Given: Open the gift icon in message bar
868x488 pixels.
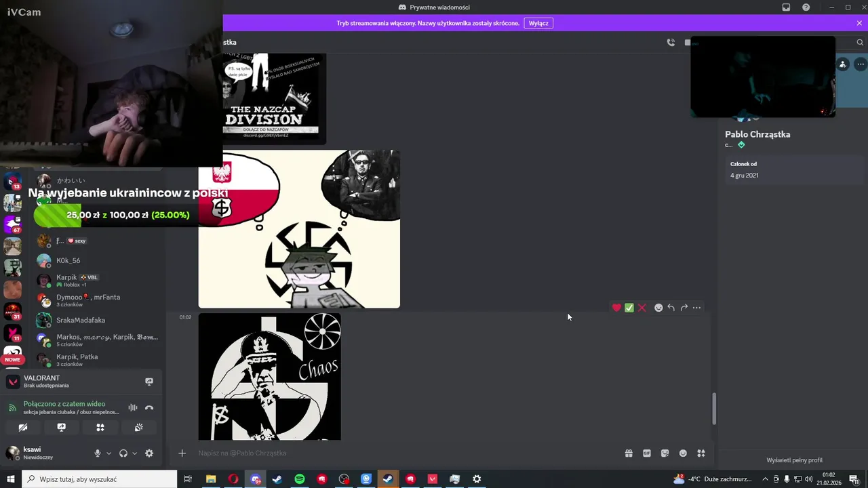Looking at the screenshot, I should (629, 453).
